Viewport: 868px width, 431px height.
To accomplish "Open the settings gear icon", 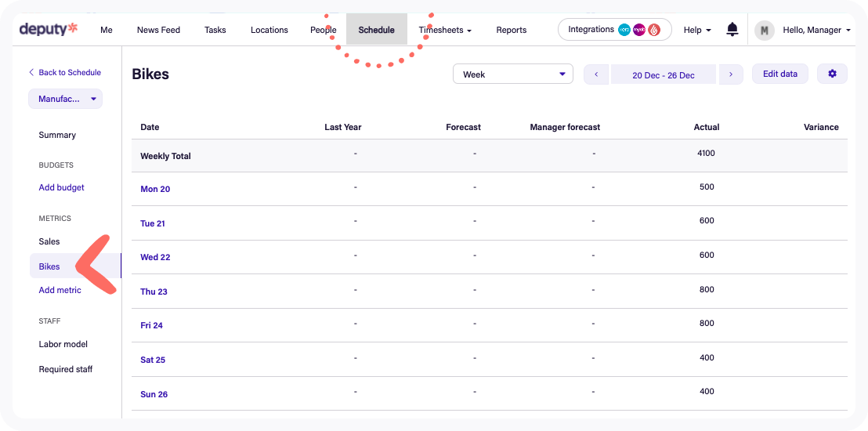I will click(832, 74).
